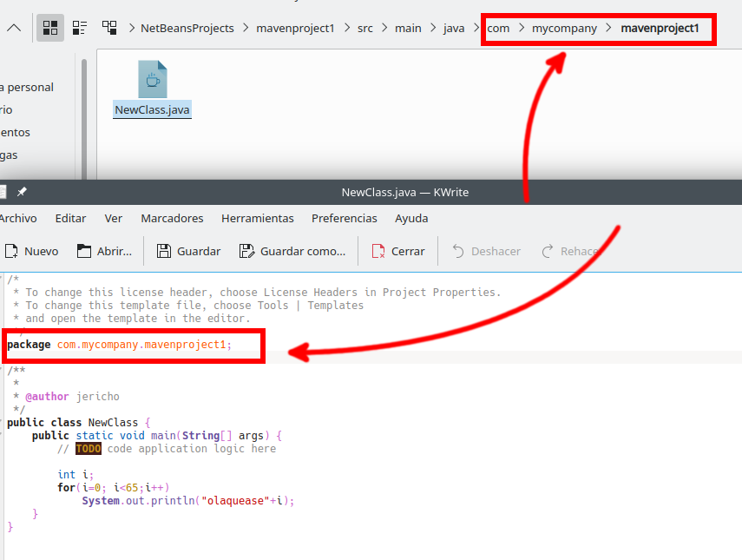Image resolution: width=742 pixels, height=560 pixels.
Task: Expand the chevron between src and main
Action: tap(384, 28)
